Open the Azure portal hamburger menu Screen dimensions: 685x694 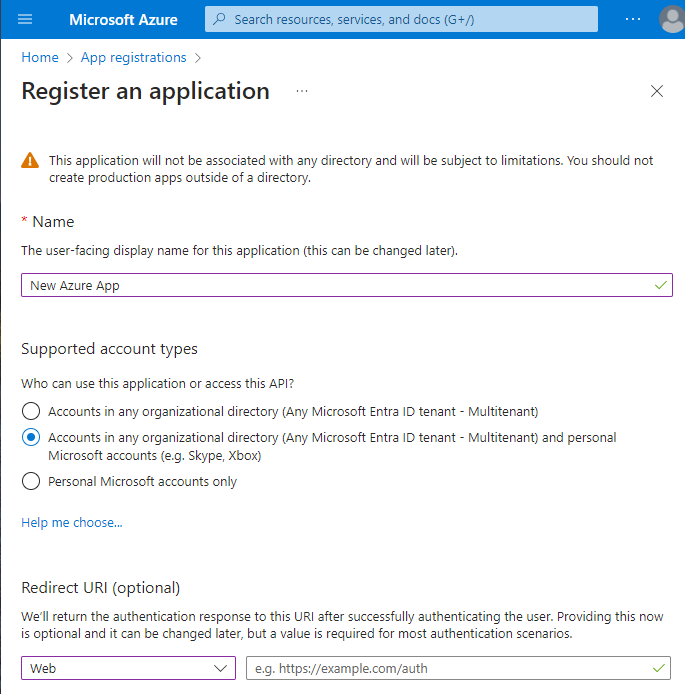[25, 19]
